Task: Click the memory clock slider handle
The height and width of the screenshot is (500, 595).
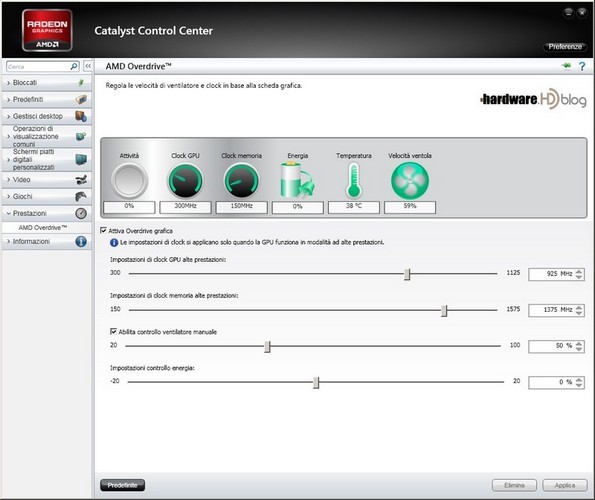Action: (444, 310)
